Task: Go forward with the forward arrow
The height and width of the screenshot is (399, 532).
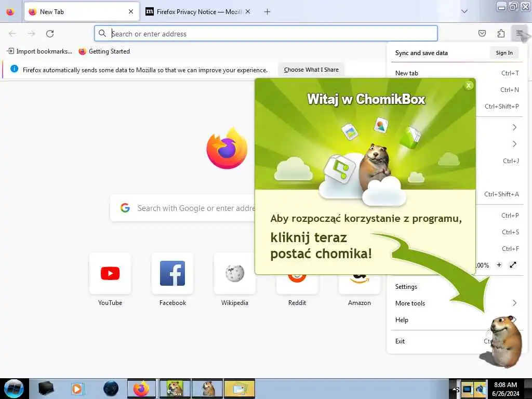Action: tap(31, 34)
